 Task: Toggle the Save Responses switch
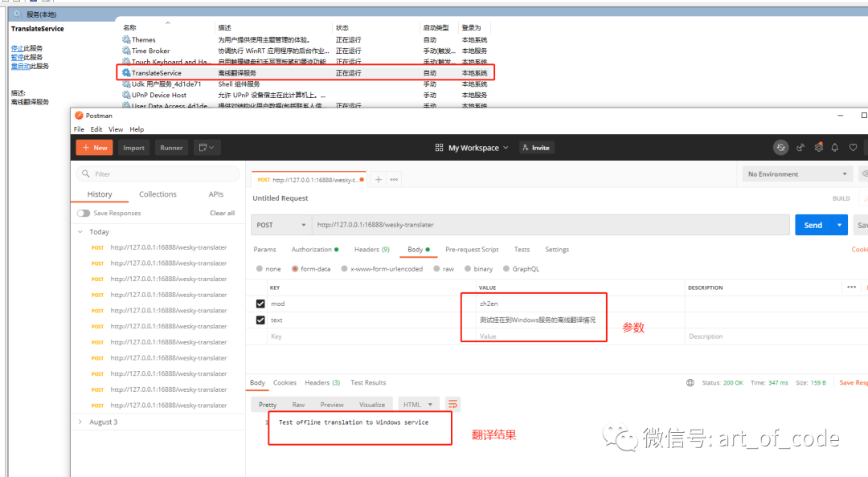coord(84,213)
